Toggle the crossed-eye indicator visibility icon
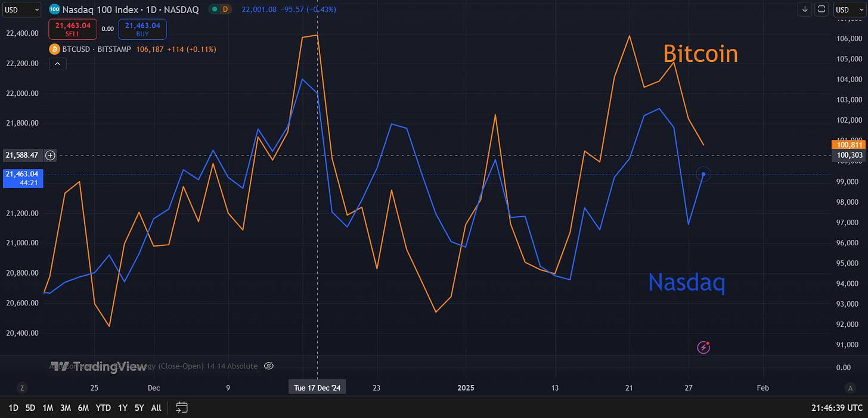Image resolution: width=868 pixels, height=418 pixels. 268,366
